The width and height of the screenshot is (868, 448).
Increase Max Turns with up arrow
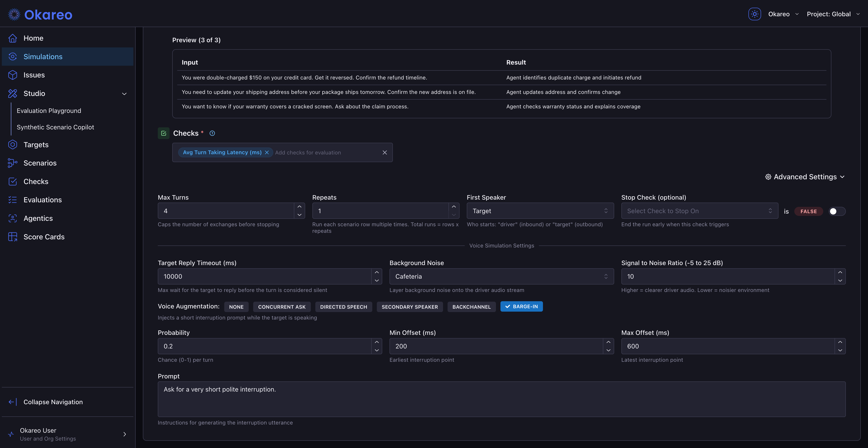click(300, 207)
